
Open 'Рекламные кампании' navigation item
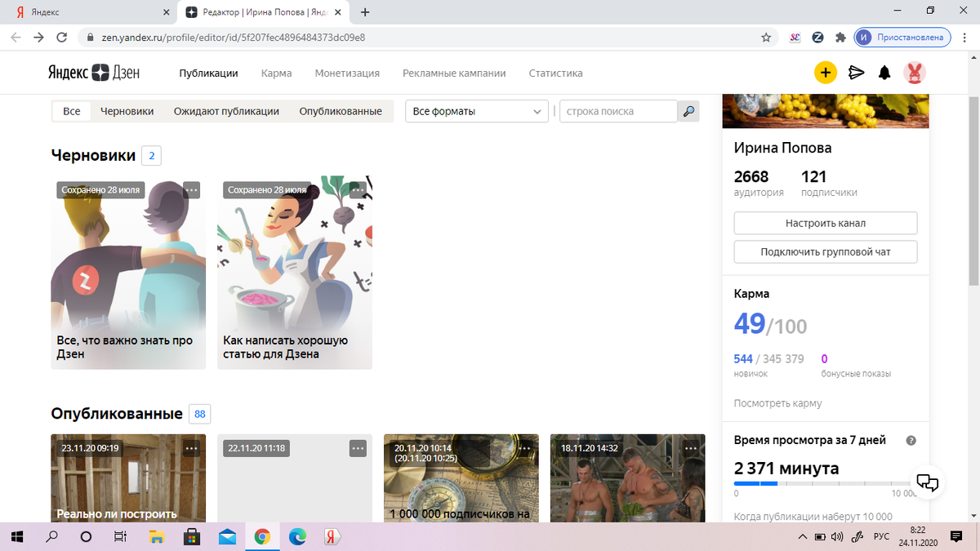coord(454,73)
